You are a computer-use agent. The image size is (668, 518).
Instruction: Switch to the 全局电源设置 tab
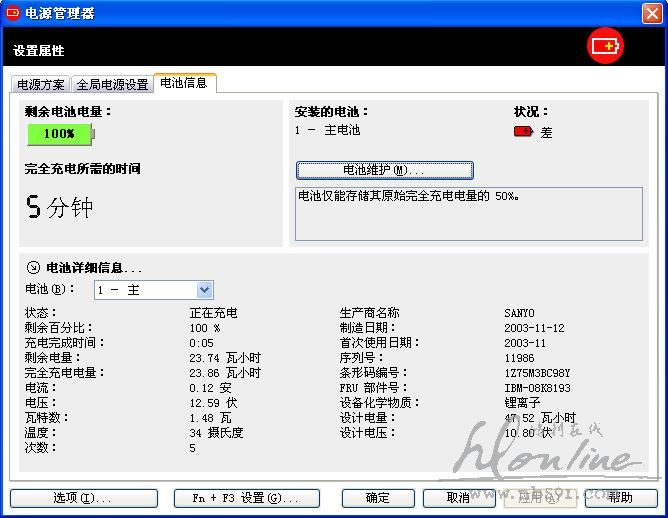point(112,84)
